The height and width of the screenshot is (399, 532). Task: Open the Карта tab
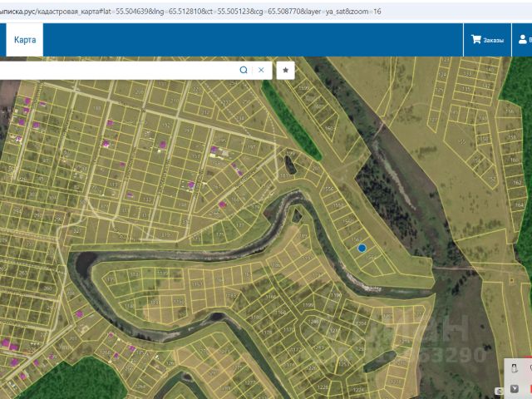[24, 40]
